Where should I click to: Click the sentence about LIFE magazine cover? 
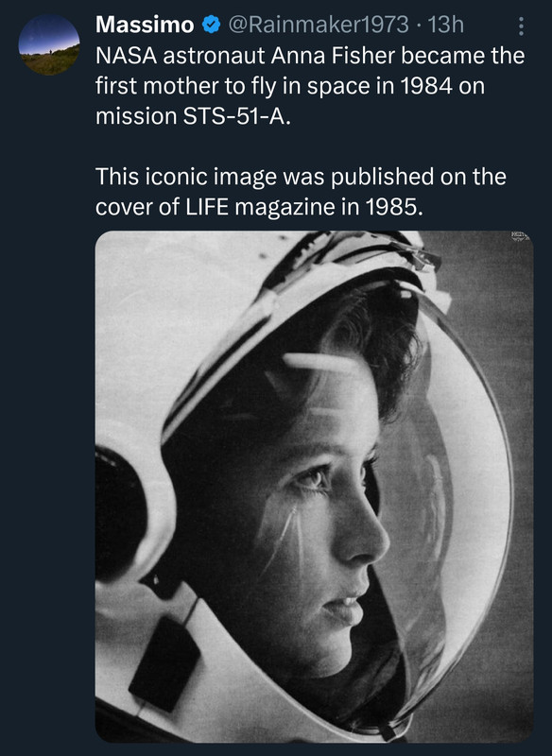[301, 192]
